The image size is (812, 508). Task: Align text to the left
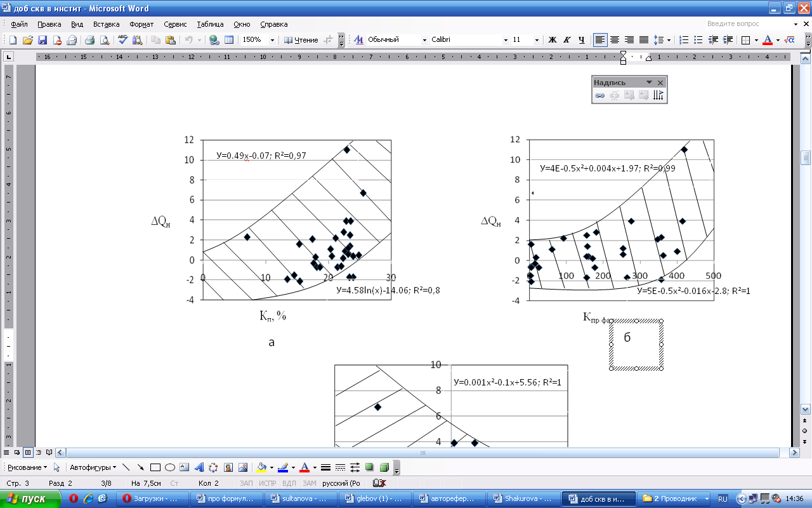click(600, 40)
